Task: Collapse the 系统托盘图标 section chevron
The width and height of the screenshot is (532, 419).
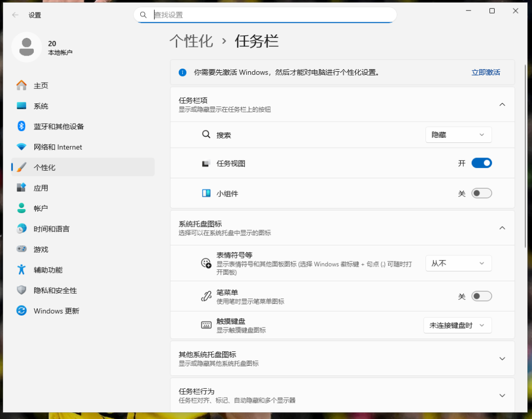Action: pos(502,228)
